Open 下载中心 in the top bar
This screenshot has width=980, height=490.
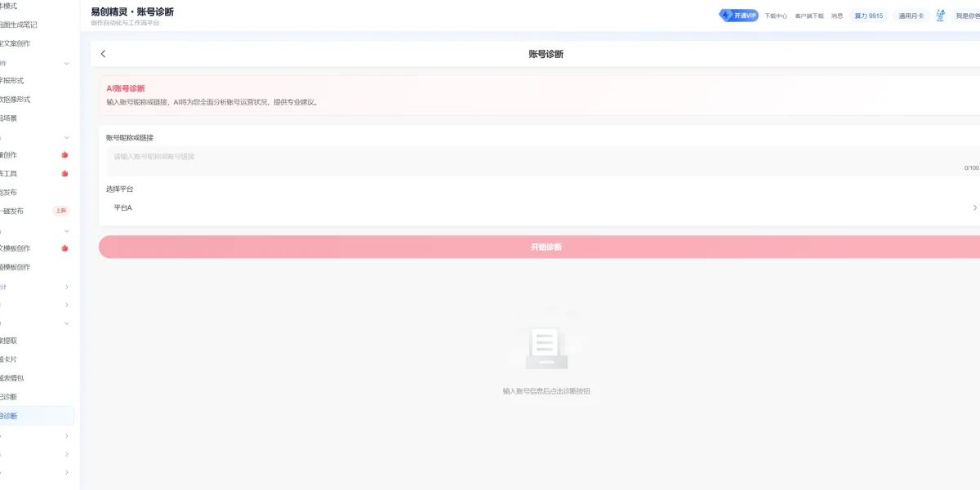pos(776,16)
